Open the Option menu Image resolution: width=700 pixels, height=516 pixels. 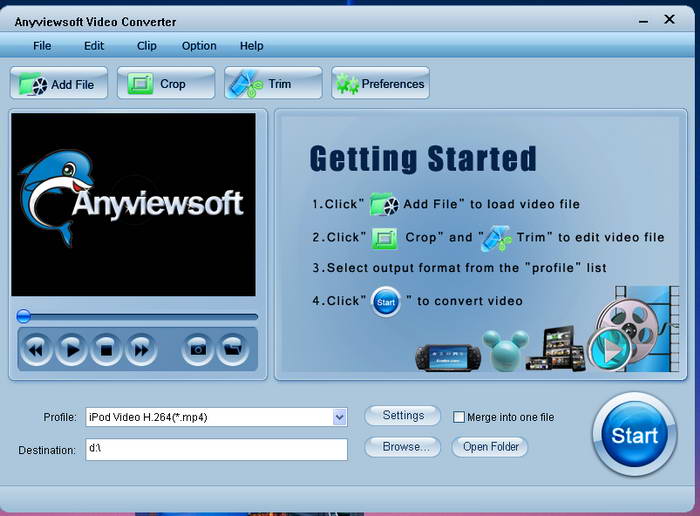click(199, 46)
